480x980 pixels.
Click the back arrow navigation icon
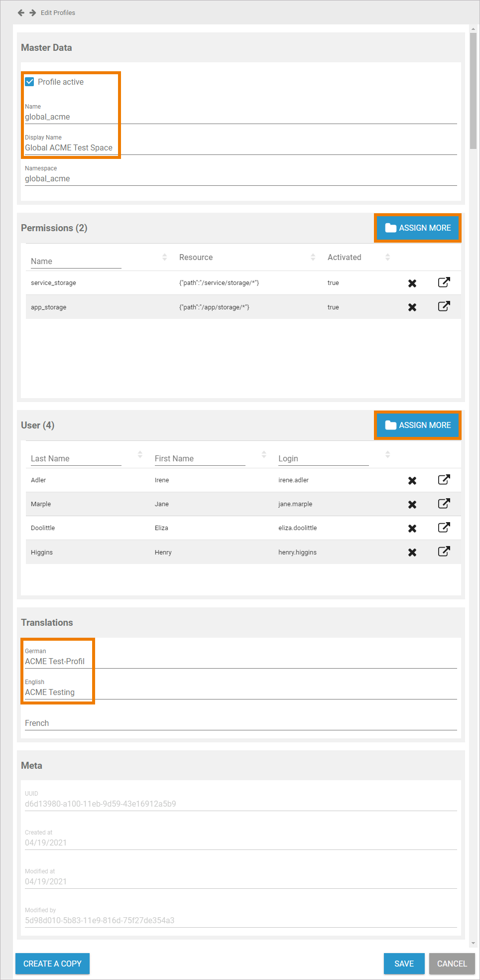coord(21,12)
